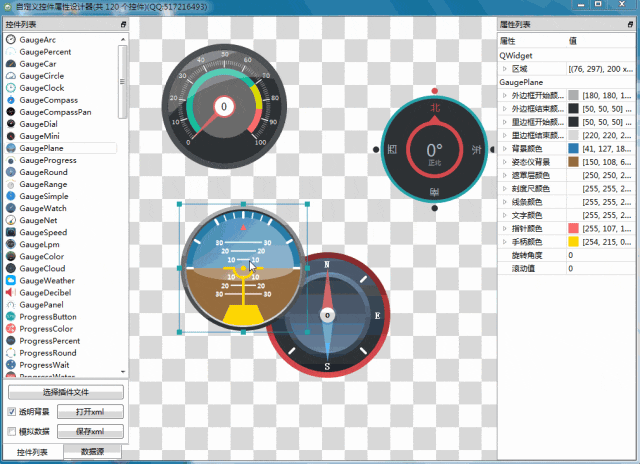Select the GaugeCompassPan widget icon
The image size is (640, 464).
pyautogui.click(x=11, y=112)
